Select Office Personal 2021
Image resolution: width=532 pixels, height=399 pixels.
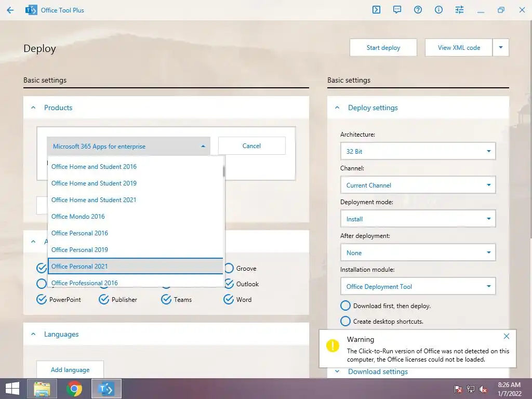(136, 267)
